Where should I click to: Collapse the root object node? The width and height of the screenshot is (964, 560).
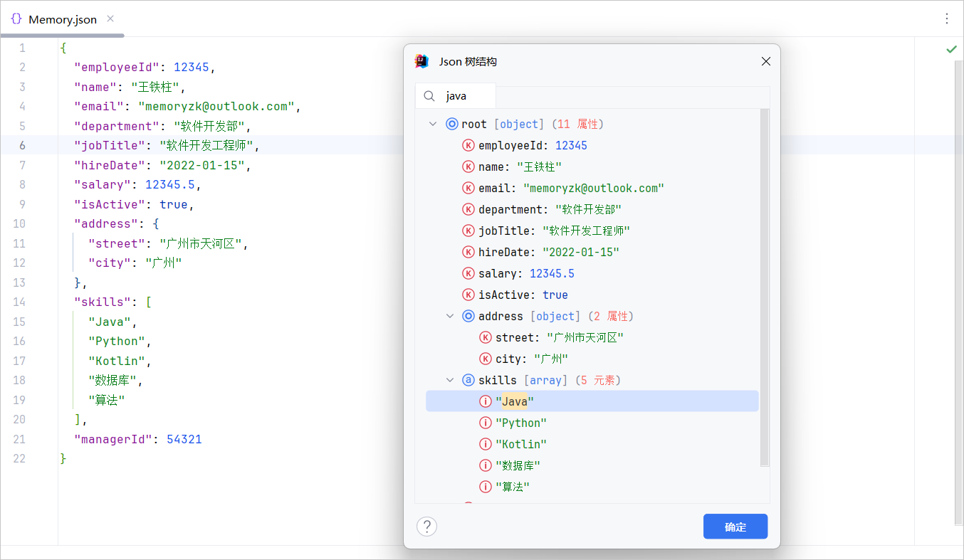pyautogui.click(x=433, y=123)
